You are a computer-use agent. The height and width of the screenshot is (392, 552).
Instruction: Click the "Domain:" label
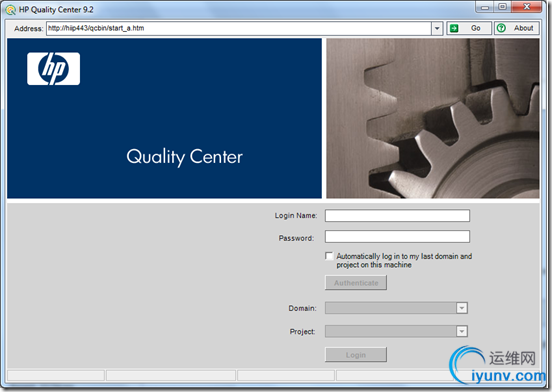click(302, 308)
